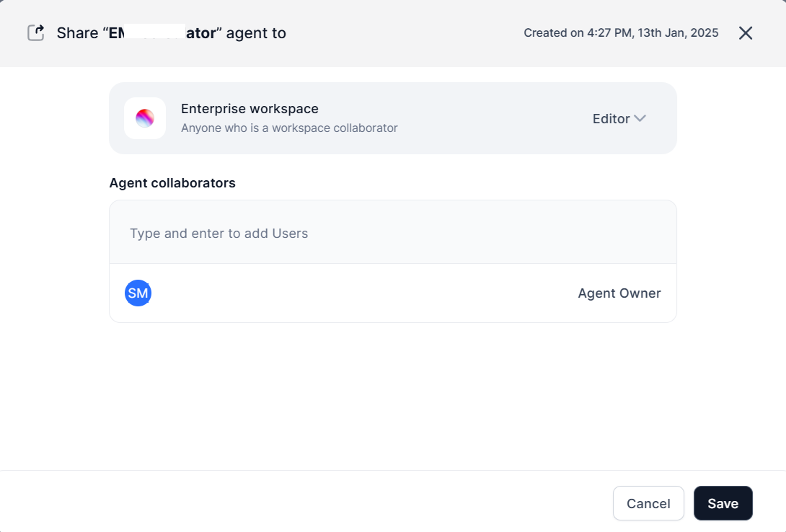Click the workspace icon's white rounded background
The image size is (786, 532).
[145, 118]
